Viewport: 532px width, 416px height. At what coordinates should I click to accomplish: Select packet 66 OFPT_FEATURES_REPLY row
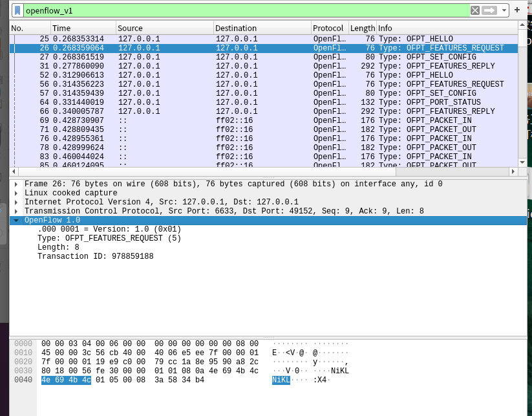click(x=264, y=111)
